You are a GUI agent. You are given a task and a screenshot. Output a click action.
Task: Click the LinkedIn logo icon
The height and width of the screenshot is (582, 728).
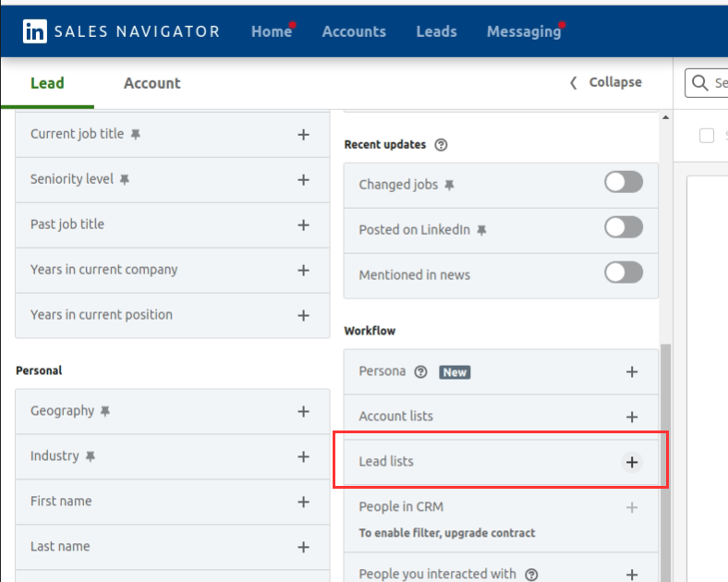click(x=34, y=31)
